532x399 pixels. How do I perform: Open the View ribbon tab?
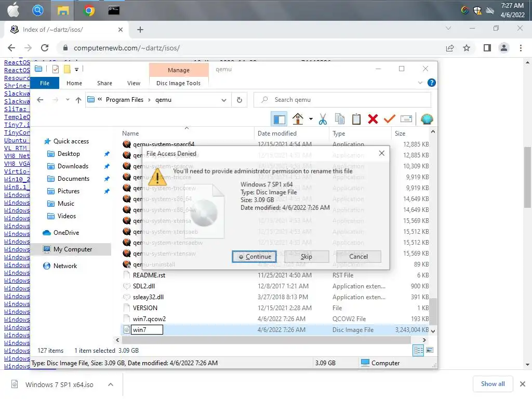tap(134, 83)
